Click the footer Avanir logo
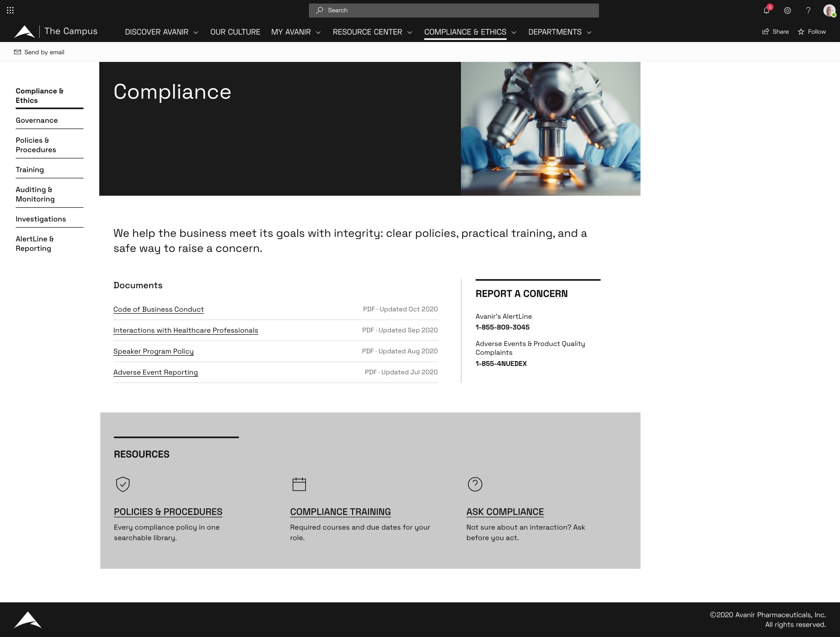This screenshot has height=637, width=840. 28,620
